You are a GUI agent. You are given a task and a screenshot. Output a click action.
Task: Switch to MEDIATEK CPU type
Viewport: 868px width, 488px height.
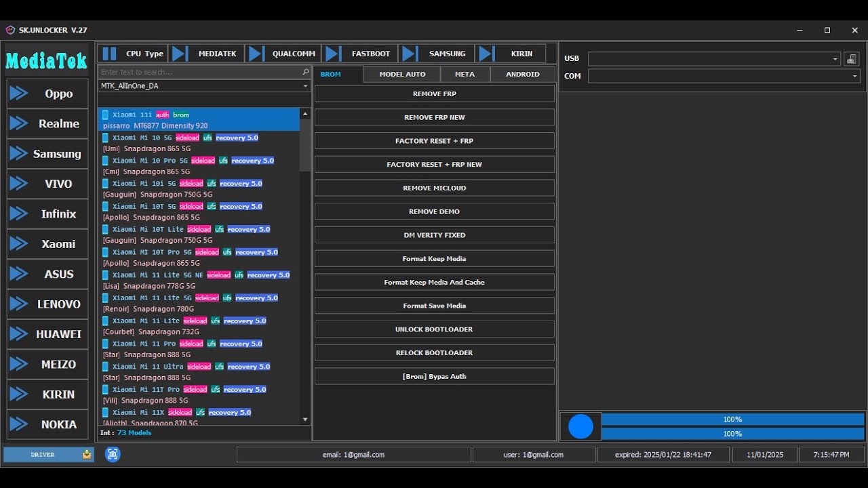(x=206, y=54)
